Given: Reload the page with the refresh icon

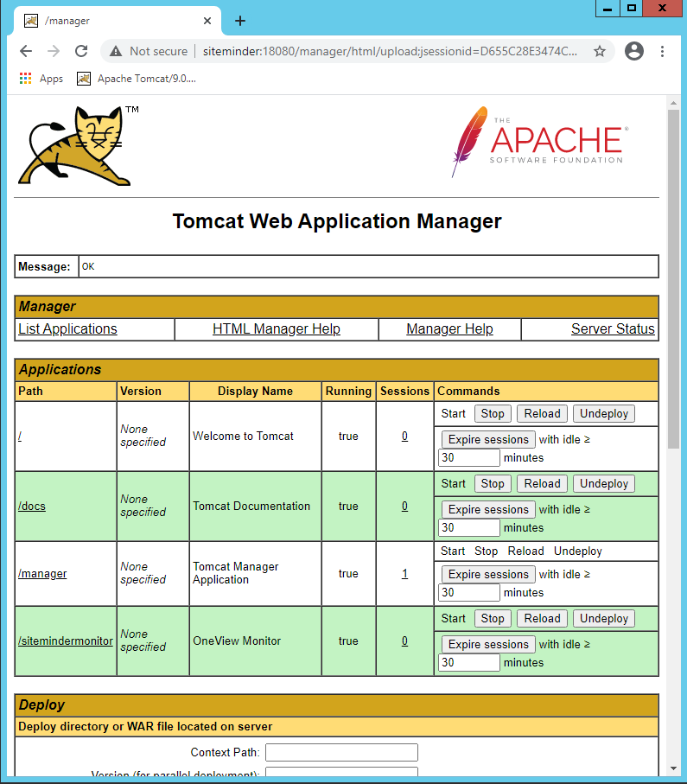Looking at the screenshot, I should (x=81, y=51).
